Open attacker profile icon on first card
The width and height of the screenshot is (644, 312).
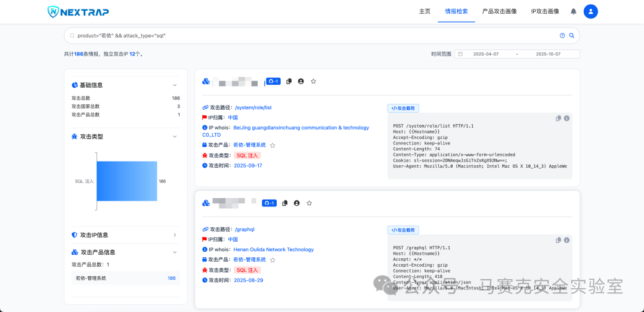point(301,81)
